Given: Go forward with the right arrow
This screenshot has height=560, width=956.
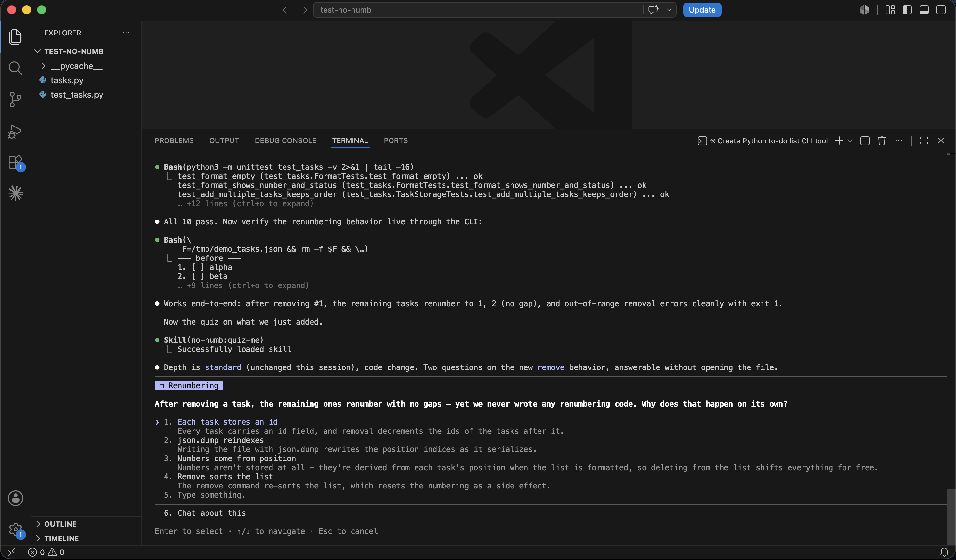Looking at the screenshot, I should pyautogui.click(x=303, y=10).
